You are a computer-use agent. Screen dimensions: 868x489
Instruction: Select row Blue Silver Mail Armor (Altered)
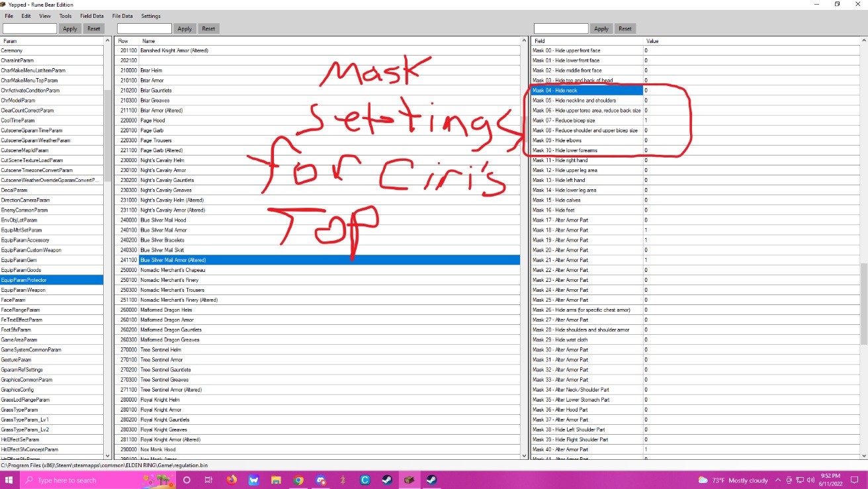(318, 260)
